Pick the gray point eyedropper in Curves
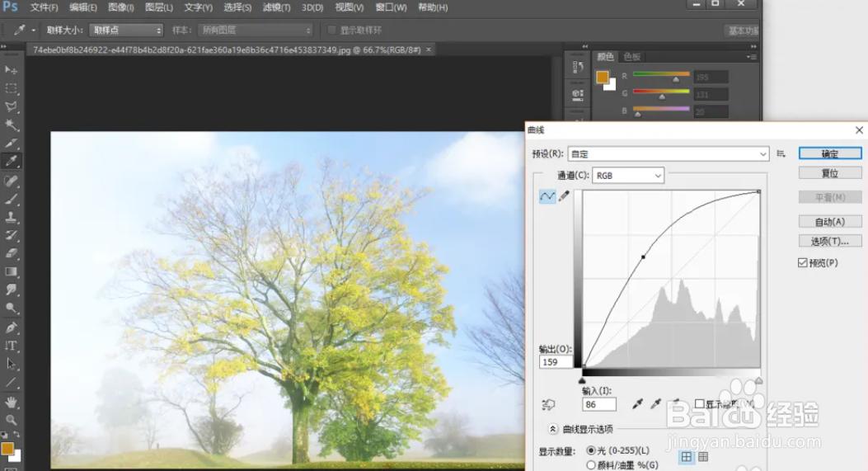This screenshot has width=868, height=471. point(656,404)
